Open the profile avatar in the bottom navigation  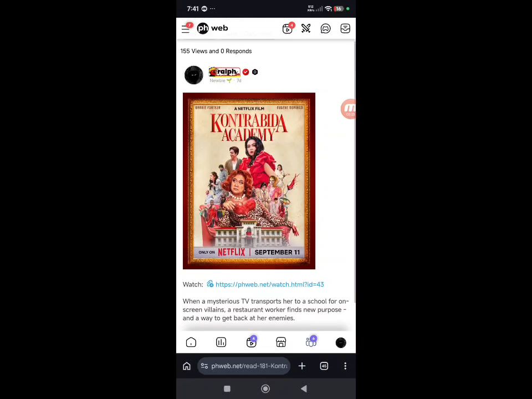(341, 342)
